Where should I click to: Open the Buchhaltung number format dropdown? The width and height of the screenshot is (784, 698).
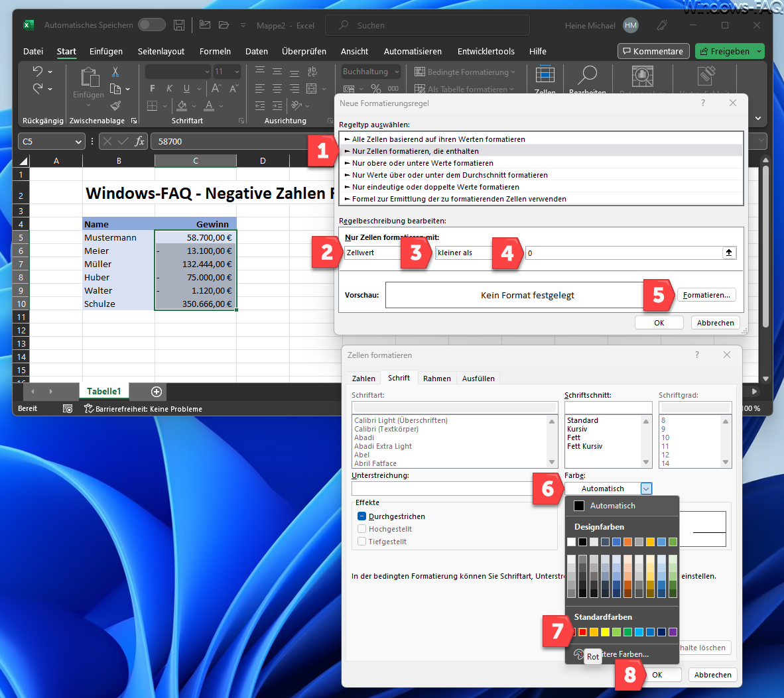point(397,72)
